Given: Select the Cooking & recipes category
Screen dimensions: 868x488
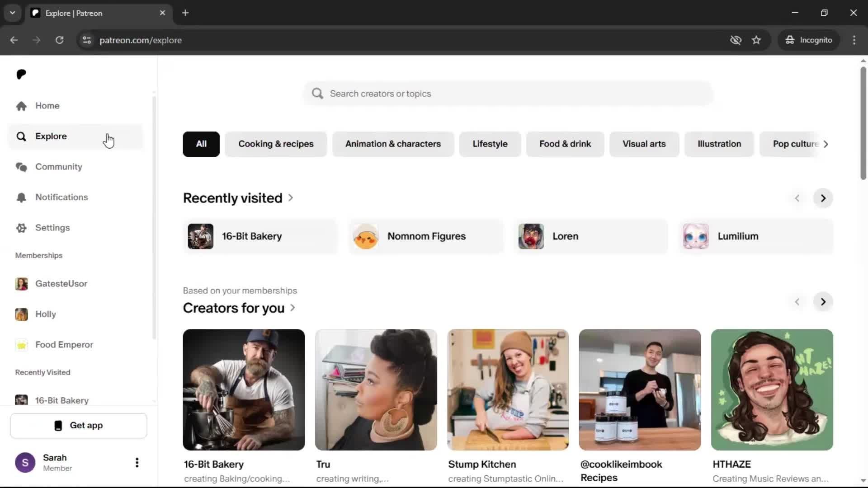Looking at the screenshot, I should [275, 144].
